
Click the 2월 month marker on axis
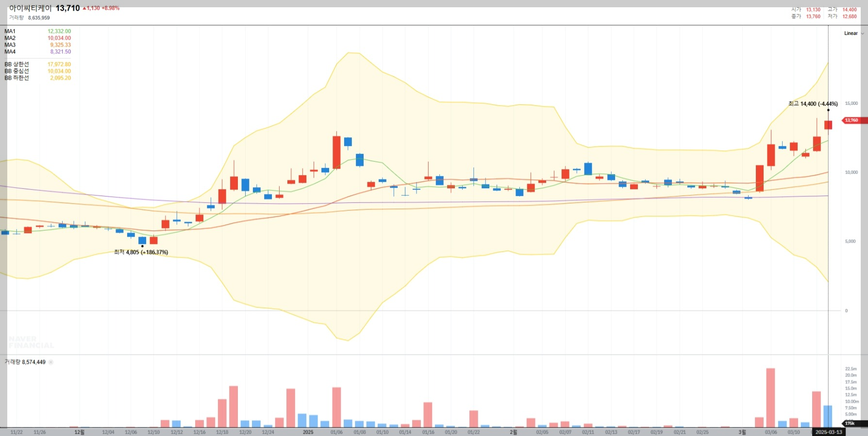(513, 432)
